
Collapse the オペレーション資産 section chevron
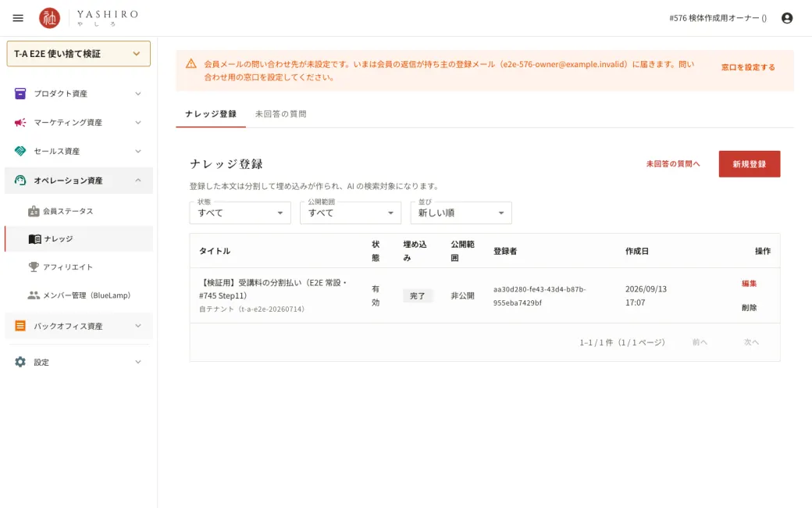138,181
